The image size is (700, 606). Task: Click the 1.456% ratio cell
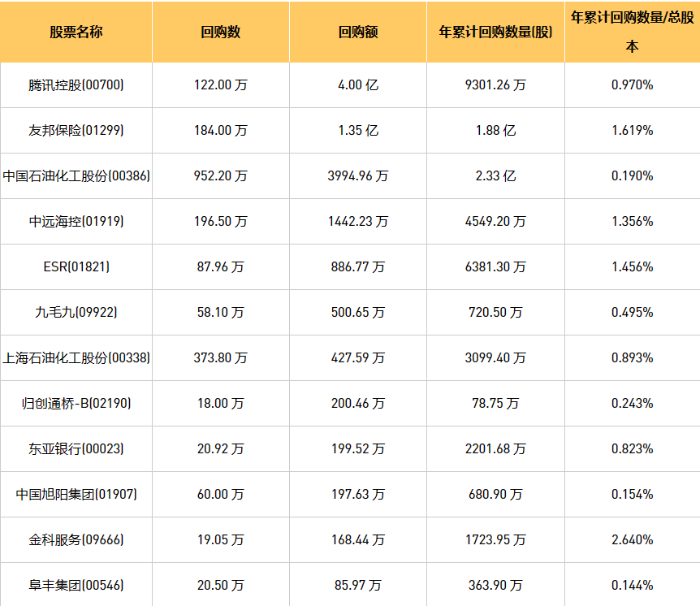click(632, 267)
